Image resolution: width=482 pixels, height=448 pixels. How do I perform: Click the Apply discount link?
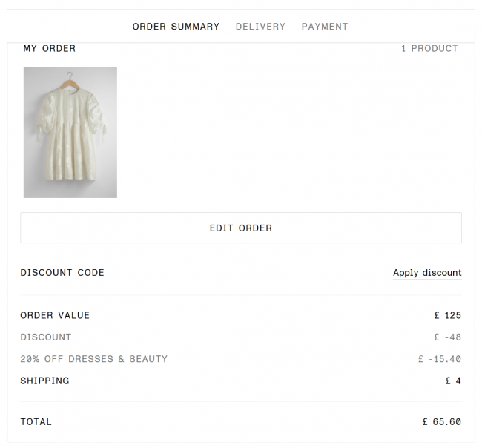427,273
